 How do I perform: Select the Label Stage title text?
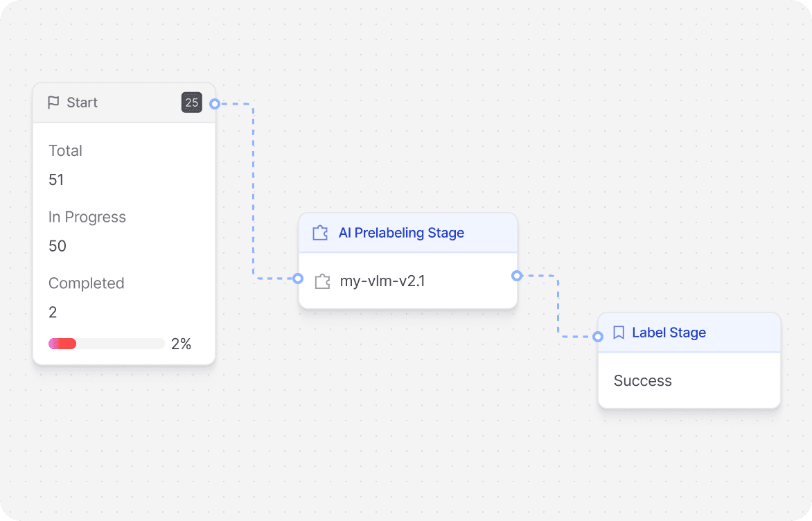coord(669,333)
